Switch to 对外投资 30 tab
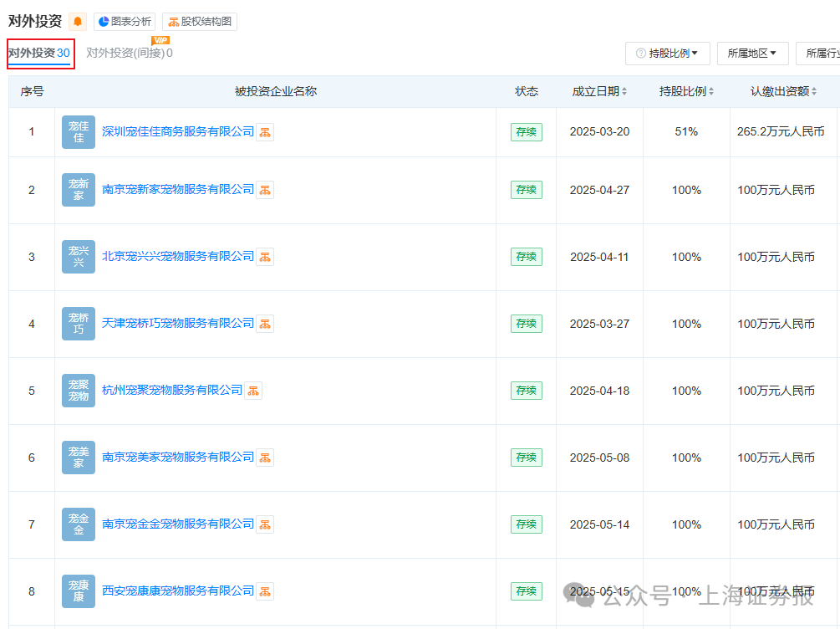The height and width of the screenshot is (629, 840). 39,54
